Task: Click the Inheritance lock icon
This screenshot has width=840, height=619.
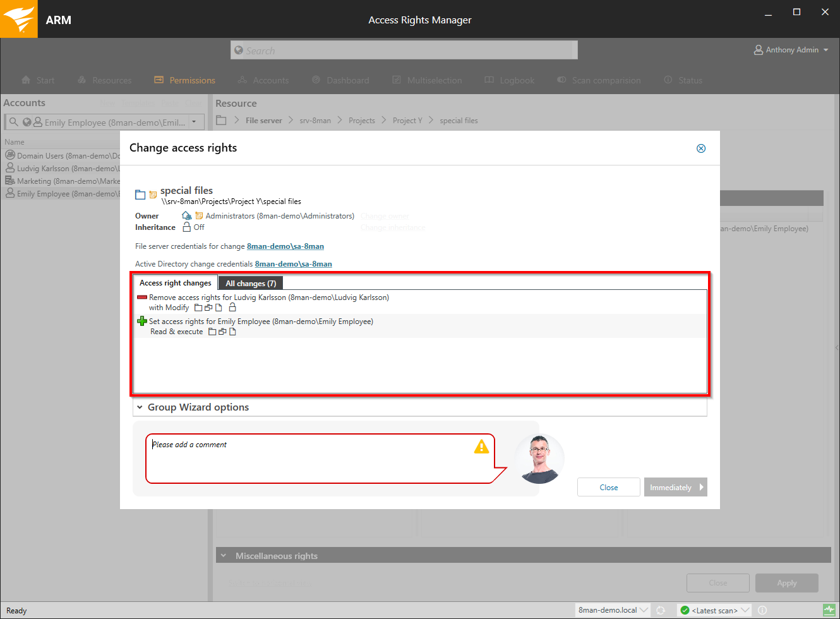Action: [x=186, y=227]
